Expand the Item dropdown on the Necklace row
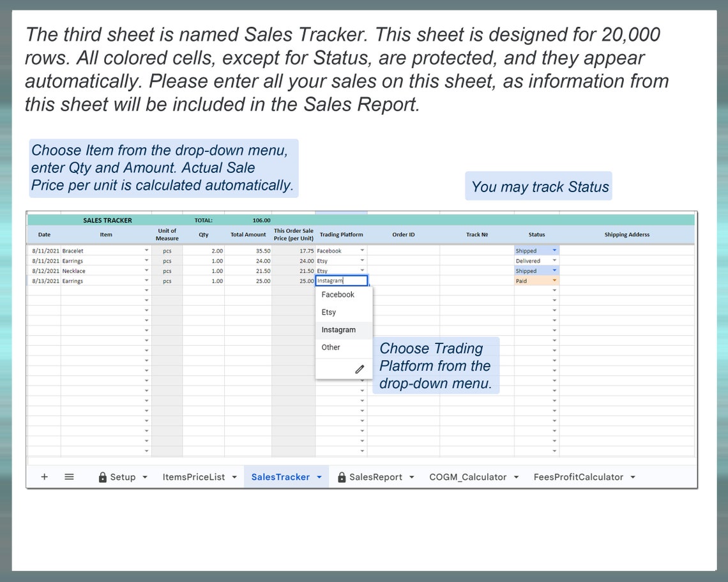 (146, 271)
